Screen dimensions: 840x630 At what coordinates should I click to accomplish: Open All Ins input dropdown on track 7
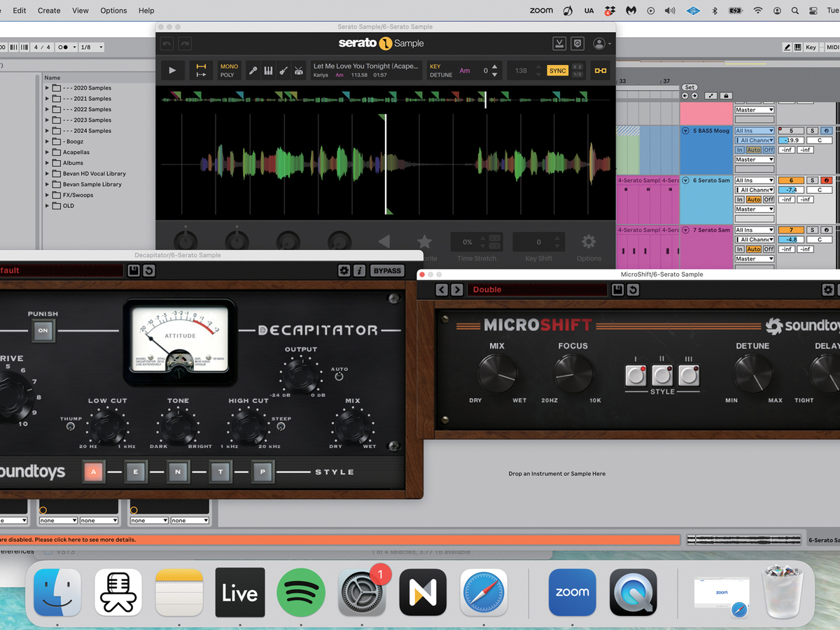[x=755, y=230]
